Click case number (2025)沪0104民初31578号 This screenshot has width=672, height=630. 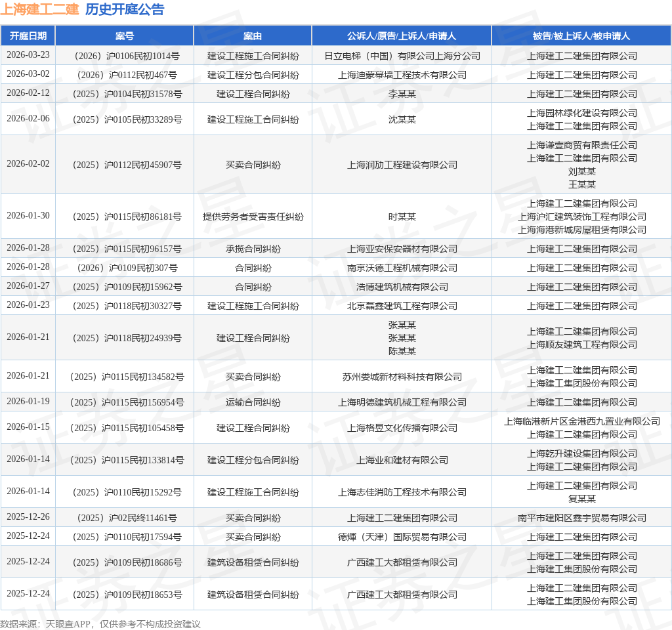pos(125,94)
